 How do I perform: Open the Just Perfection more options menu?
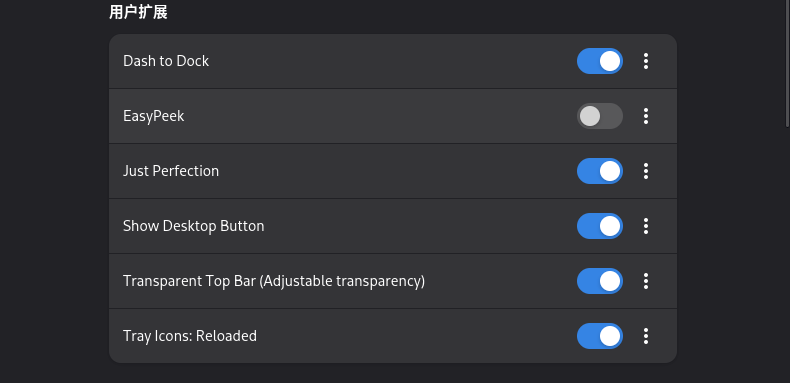[645, 171]
